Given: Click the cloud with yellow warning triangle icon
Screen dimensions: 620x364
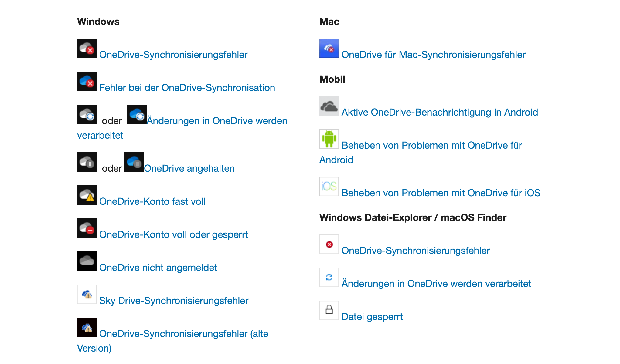Looking at the screenshot, I should coord(87,195).
